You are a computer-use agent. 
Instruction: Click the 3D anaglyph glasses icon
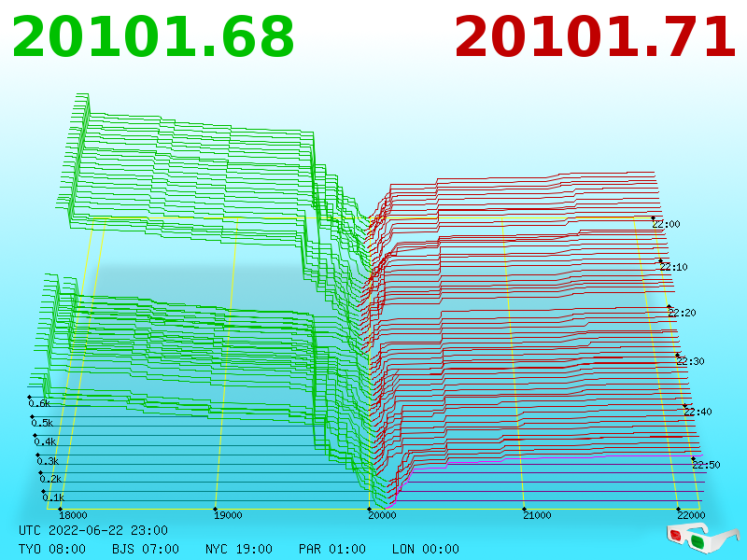click(x=703, y=538)
